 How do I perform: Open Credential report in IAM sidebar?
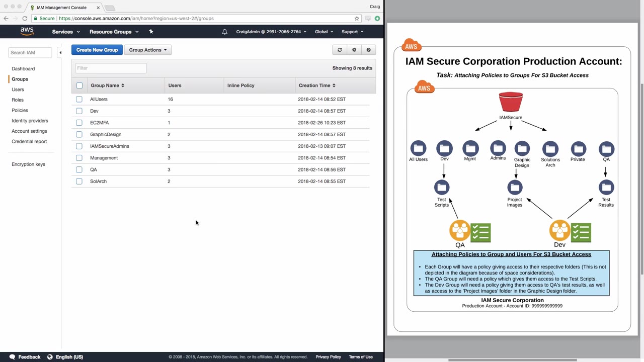click(x=29, y=141)
